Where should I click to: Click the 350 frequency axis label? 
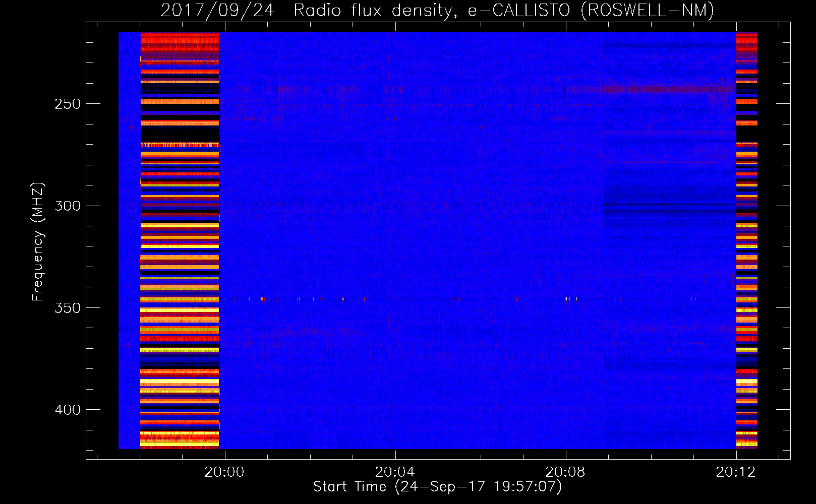(x=67, y=308)
